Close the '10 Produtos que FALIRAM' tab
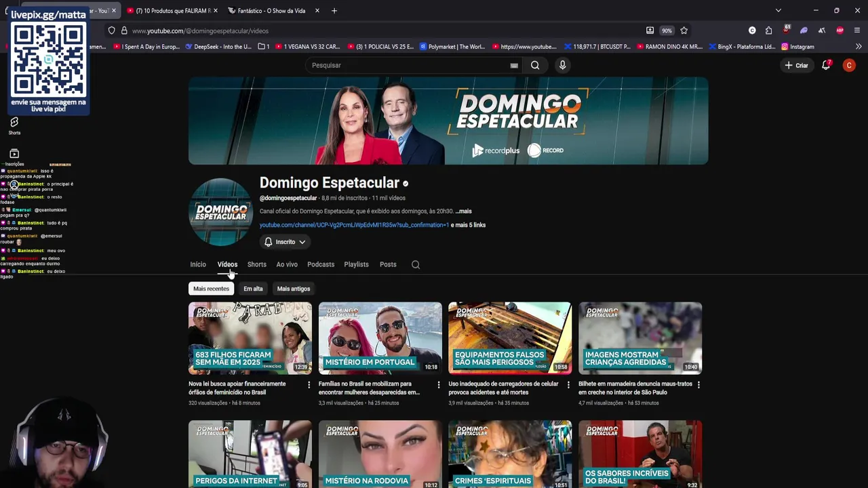The width and height of the screenshot is (868, 488). 216,11
